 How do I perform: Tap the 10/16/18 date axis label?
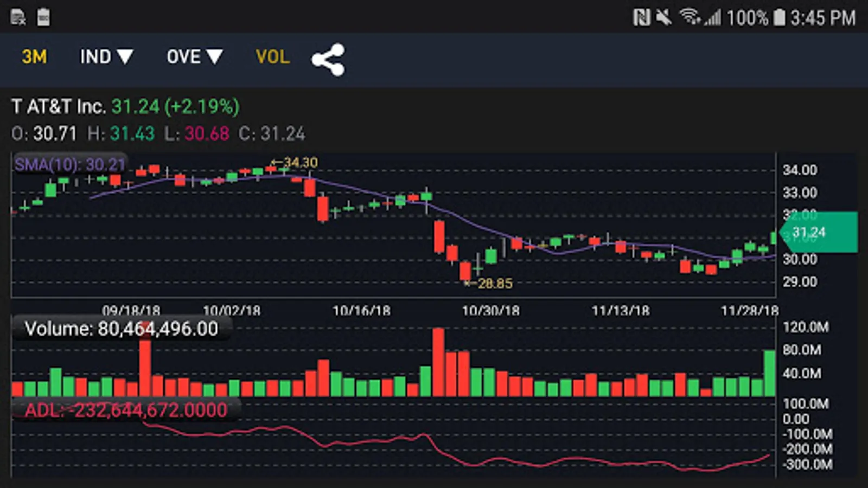[361, 310]
